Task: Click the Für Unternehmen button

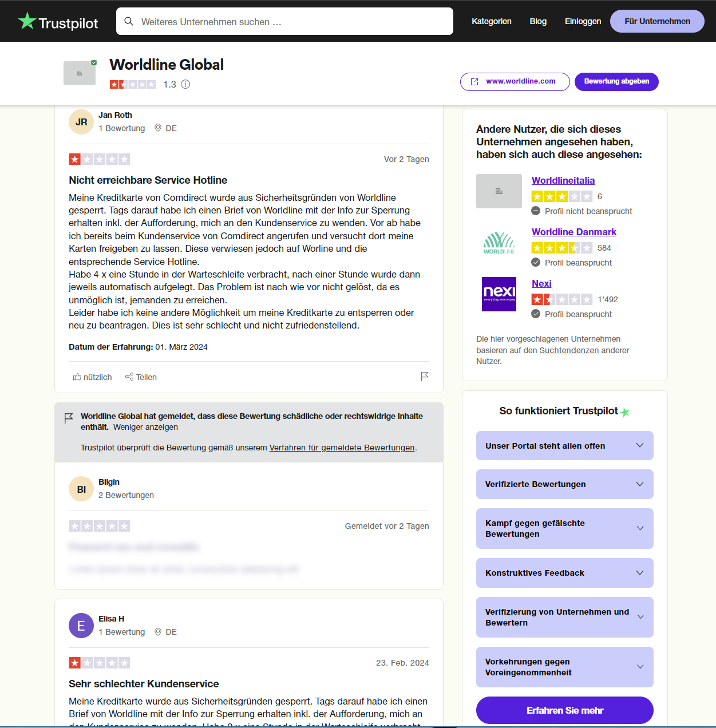Action: point(657,21)
